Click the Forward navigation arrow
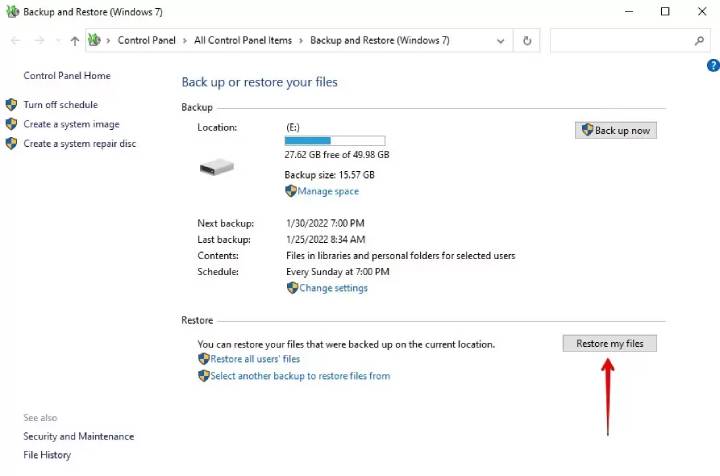720x476 pixels. tap(39, 41)
